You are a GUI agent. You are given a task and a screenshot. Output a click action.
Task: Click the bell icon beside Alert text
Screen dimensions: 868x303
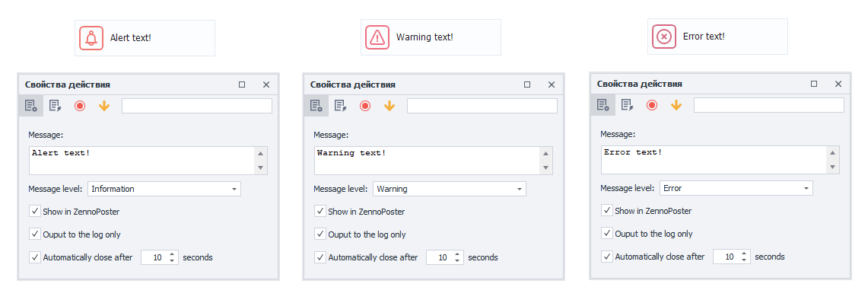pos(91,37)
